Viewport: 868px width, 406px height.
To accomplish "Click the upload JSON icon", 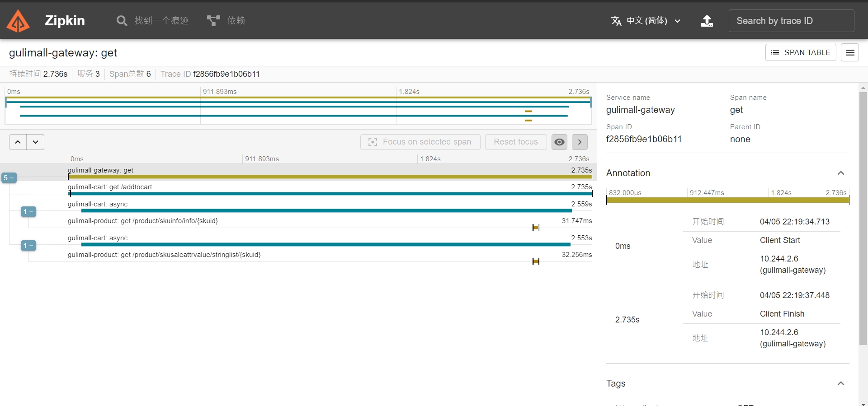I will click(x=707, y=21).
